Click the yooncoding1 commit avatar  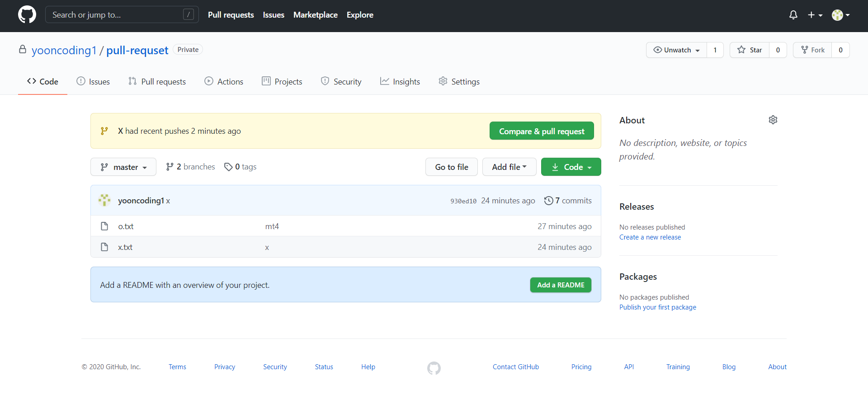pos(104,200)
